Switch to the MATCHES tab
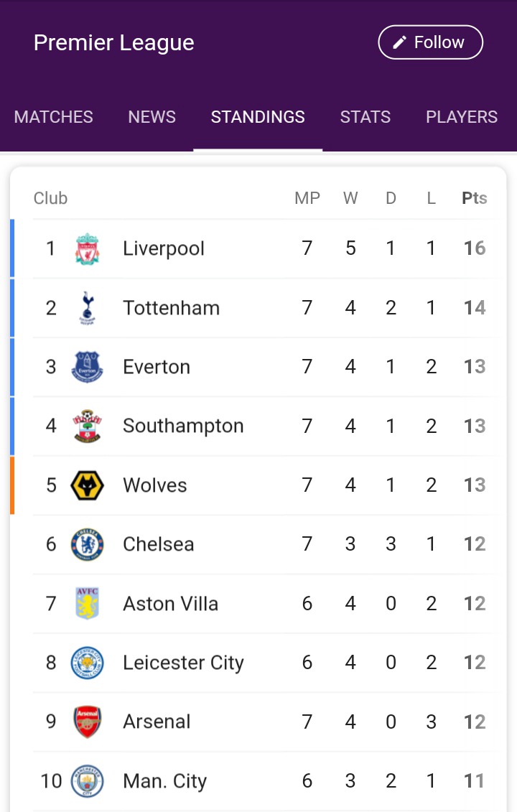 click(x=54, y=117)
